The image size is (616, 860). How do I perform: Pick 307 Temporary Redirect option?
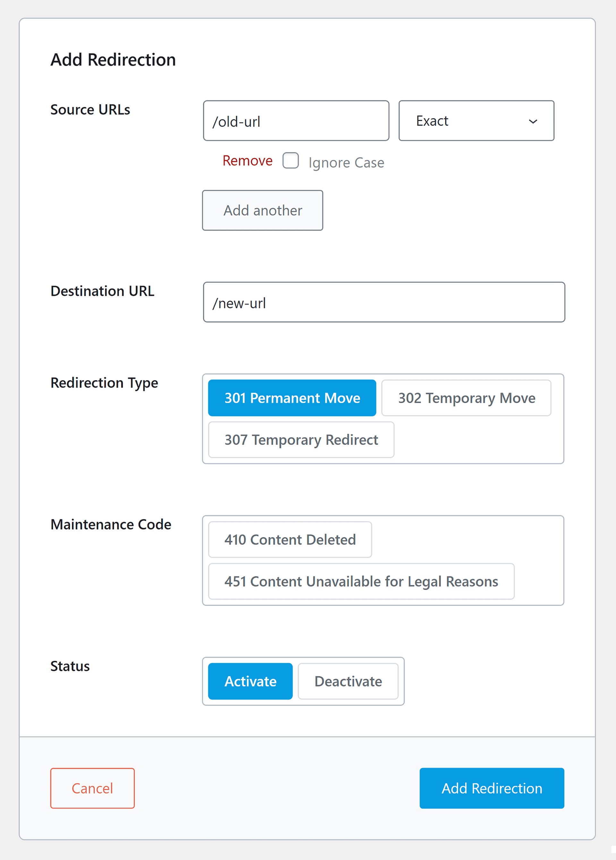(x=301, y=440)
